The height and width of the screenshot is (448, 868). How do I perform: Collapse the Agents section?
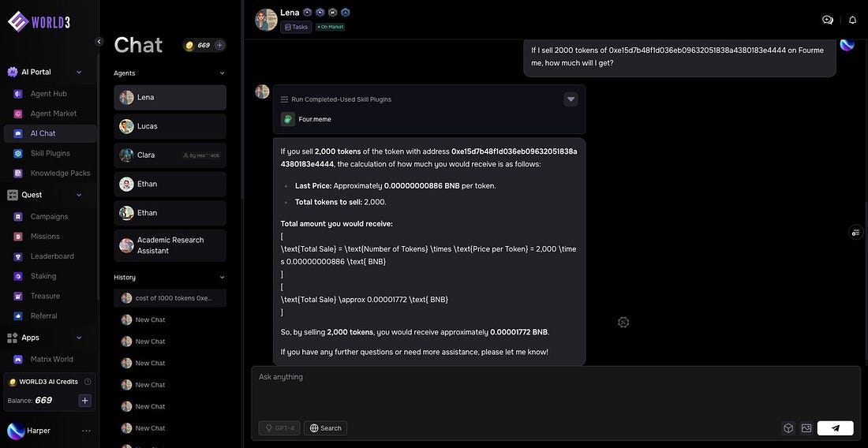coord(222,73)
